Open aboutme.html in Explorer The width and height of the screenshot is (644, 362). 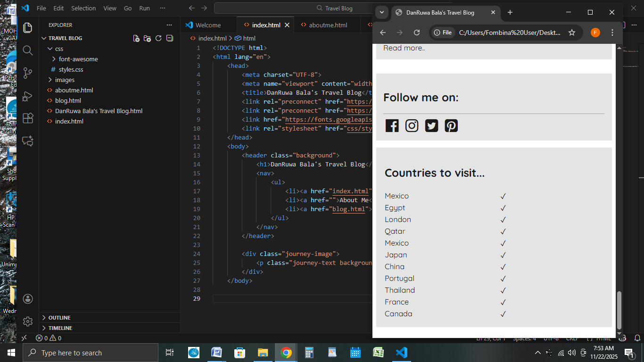point(109,90)
